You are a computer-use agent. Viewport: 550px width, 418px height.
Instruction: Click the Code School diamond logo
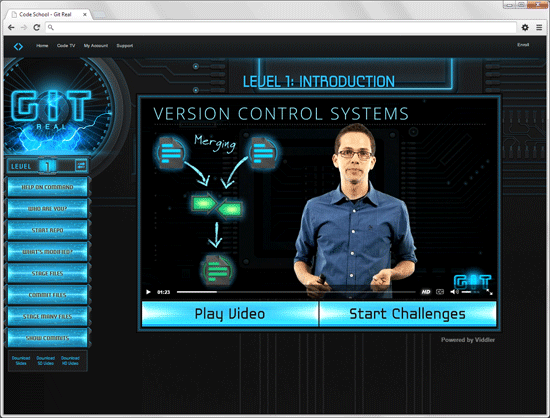click(18, 46)
